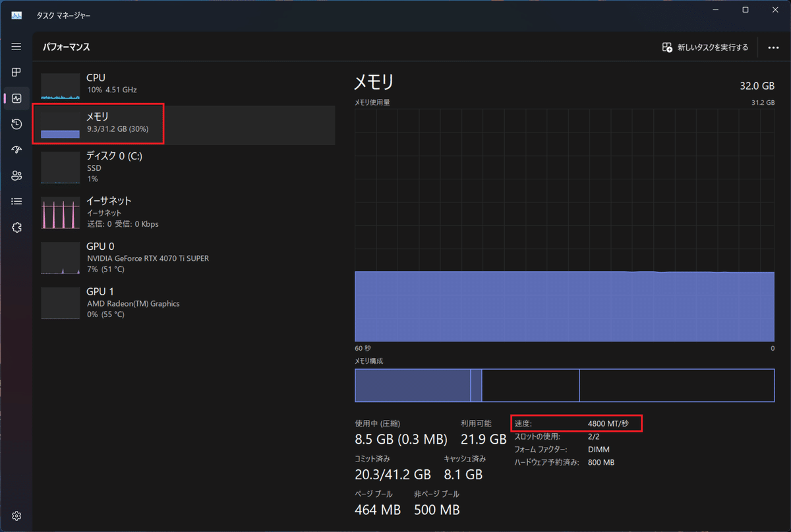
Task: Open the Startup apps page
Action: [16, 149]
